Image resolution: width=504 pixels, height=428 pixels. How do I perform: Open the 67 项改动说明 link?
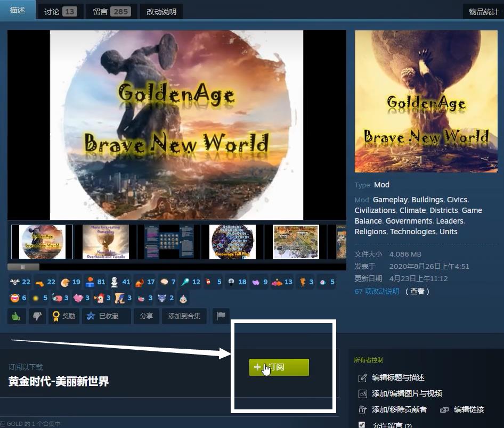click(x=377, y=291)
